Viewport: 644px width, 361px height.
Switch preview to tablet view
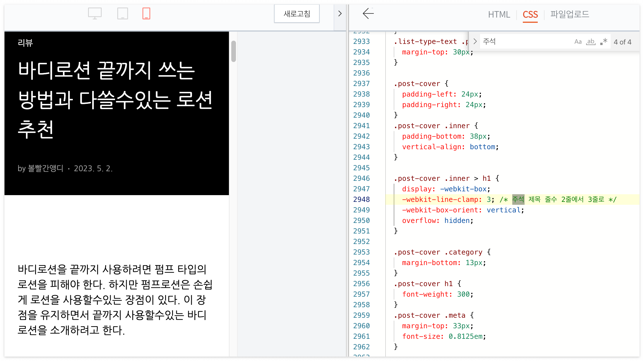pyautogui.click(x=123, y=13)
